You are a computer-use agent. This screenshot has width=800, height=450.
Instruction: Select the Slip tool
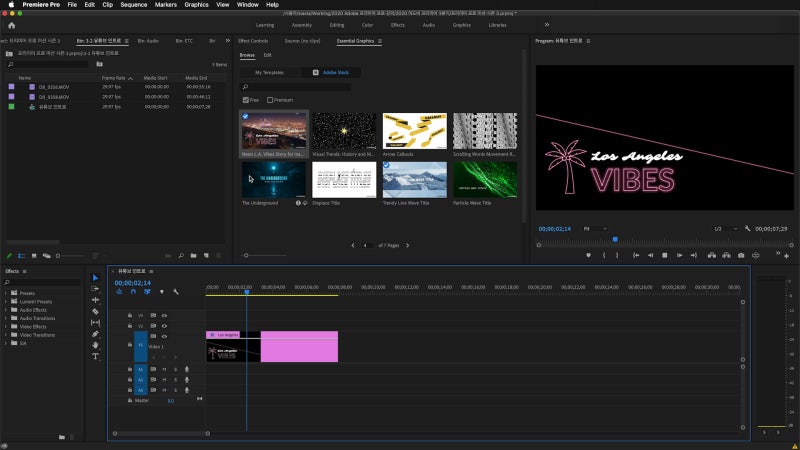95,322
